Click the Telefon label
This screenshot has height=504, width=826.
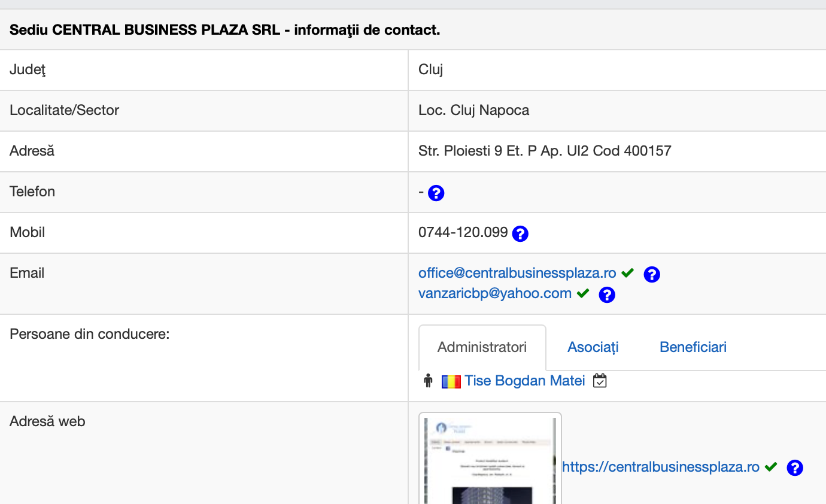click(x=32, y=192)
